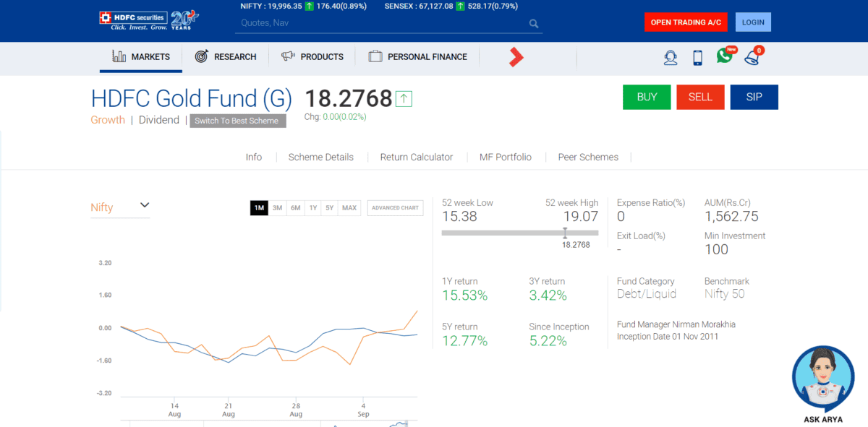Screen dimensions: 868x427
Task: Click the red arrow navigation expander
Action: [x=515, y=56]
